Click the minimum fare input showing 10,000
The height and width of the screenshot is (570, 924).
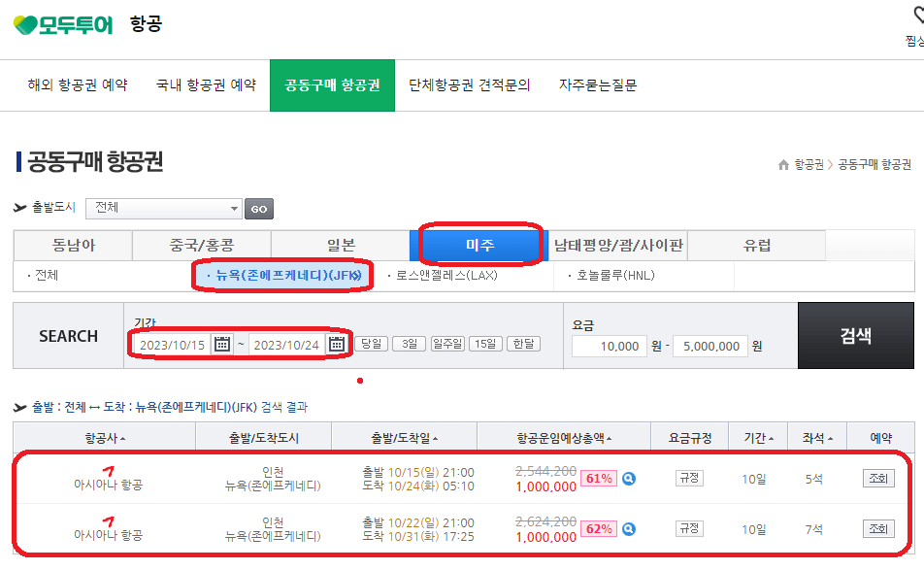point(611,347)
